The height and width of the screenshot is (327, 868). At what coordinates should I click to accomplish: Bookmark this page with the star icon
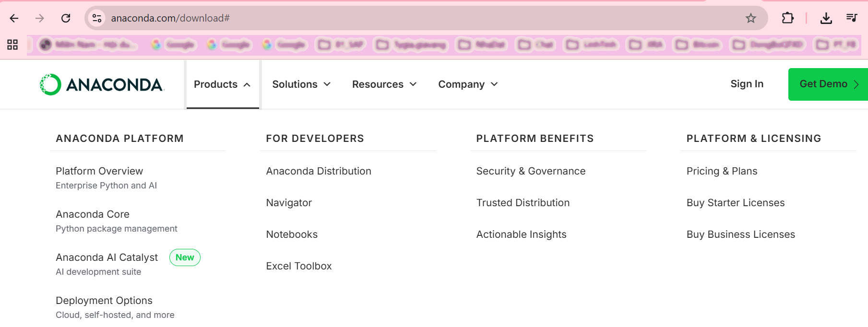point(751,18)
